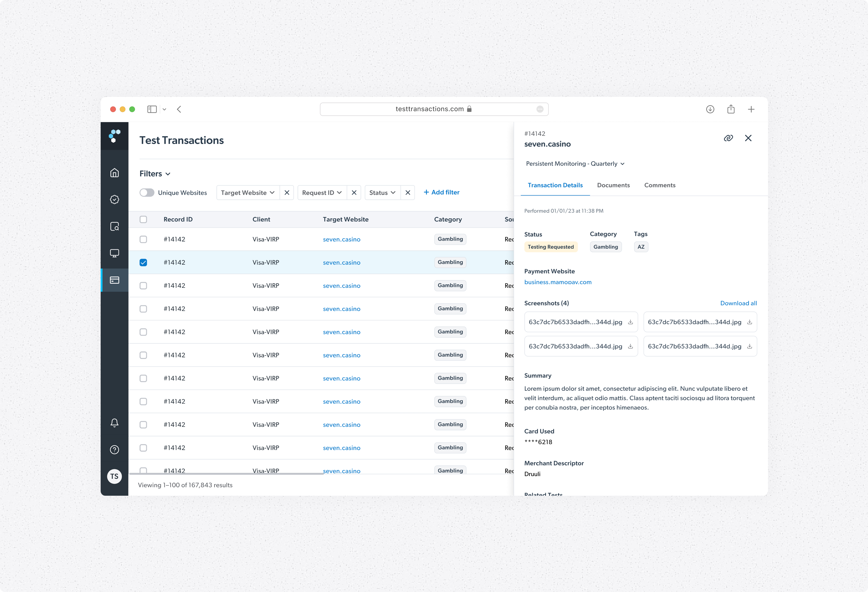Check the seventh row's checkbox

(143, 378)
